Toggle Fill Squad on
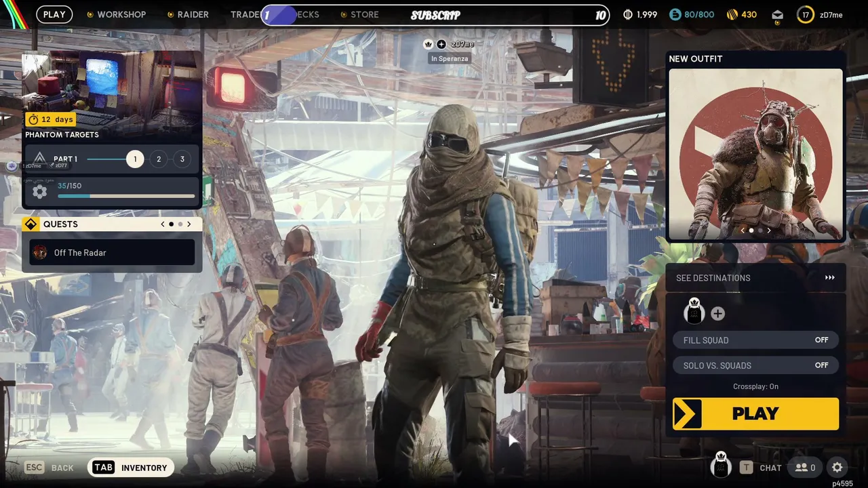The height and width of the screenshot is (488, 868). (755, 340)
